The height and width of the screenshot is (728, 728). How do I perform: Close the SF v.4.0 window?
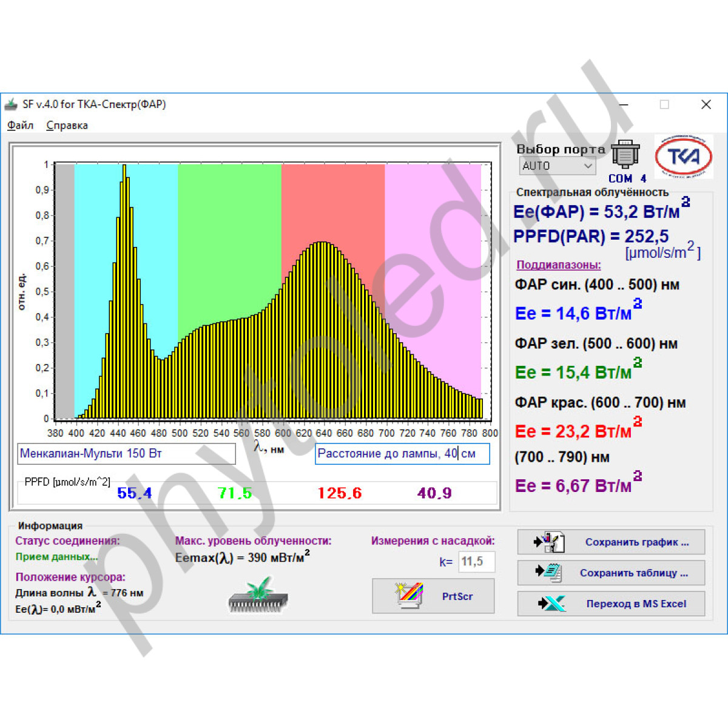coord(706,104)
